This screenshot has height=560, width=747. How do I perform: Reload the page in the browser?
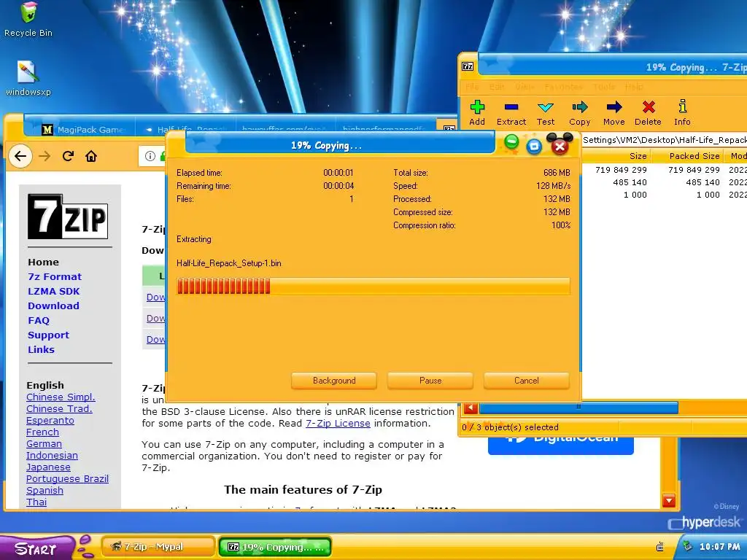[68, 156]
